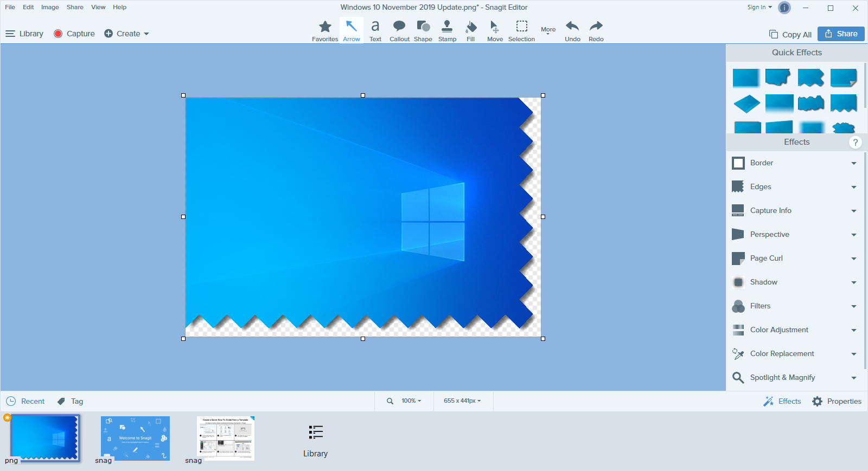868x471 pixels.
Task: Redo the last action
Action: click(596, 31)
